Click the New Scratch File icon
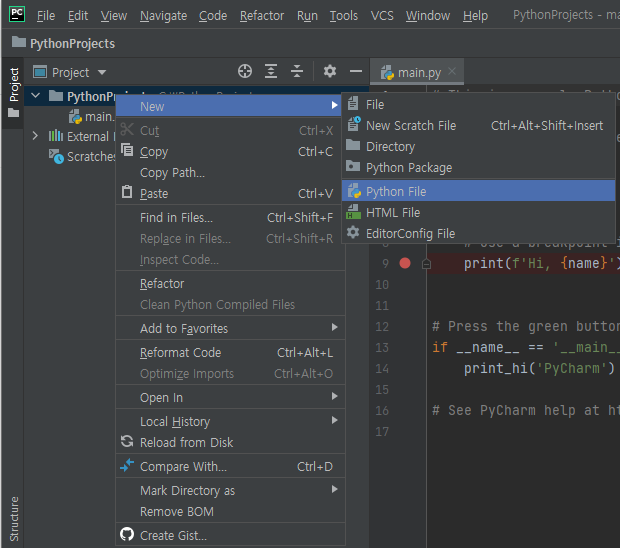The height and width of the screenshot is (548, 620). [x=353, y=124]
